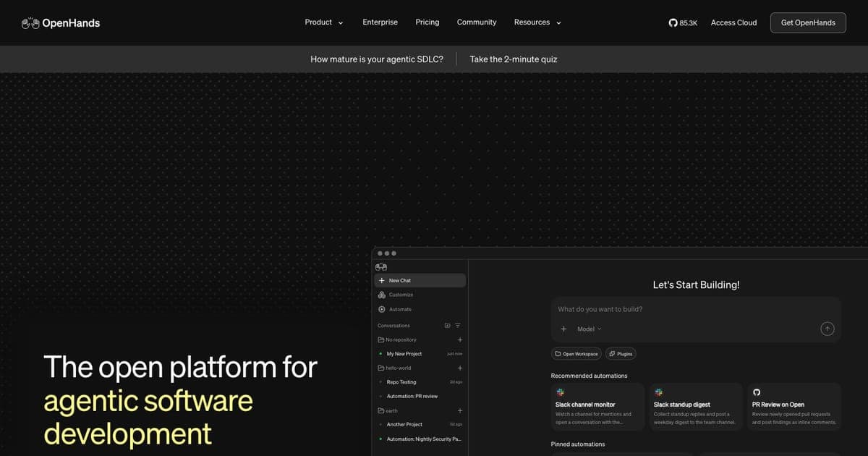Click the green dot beside Automation: Nightly Security

pos(380,439)
